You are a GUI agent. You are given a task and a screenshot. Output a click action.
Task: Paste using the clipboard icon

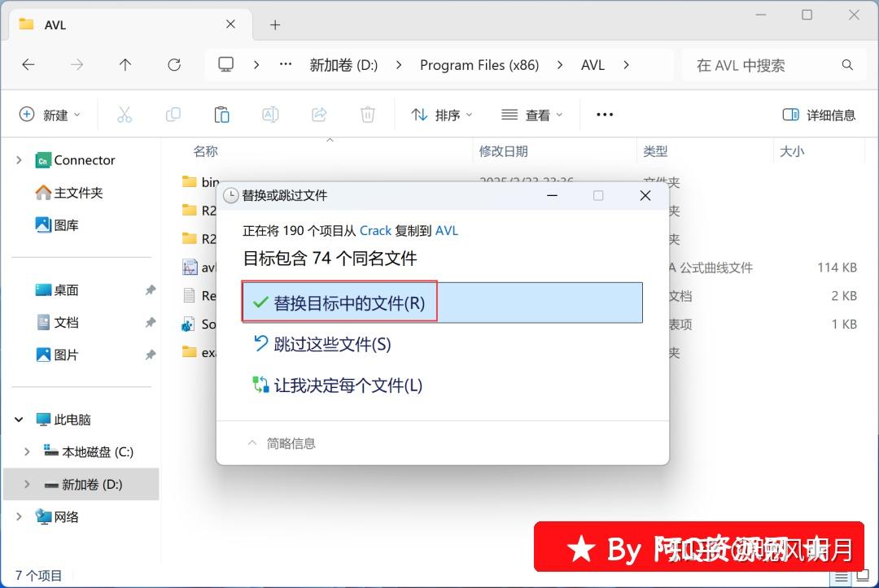tap(221, 115)
